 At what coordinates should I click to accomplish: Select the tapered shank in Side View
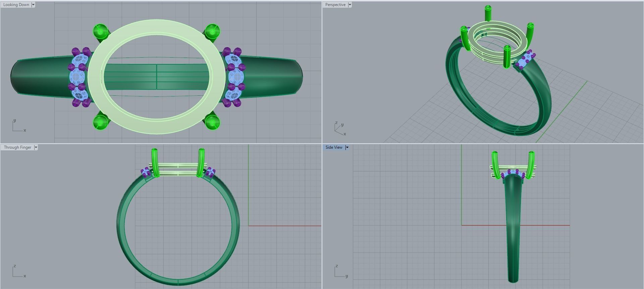click(513, 228)
